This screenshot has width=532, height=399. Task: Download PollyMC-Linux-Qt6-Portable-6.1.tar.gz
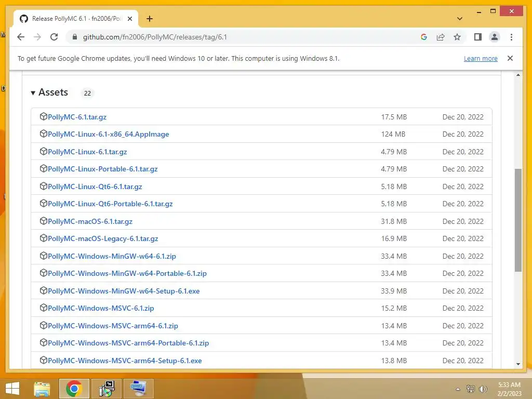click(110, 204)
